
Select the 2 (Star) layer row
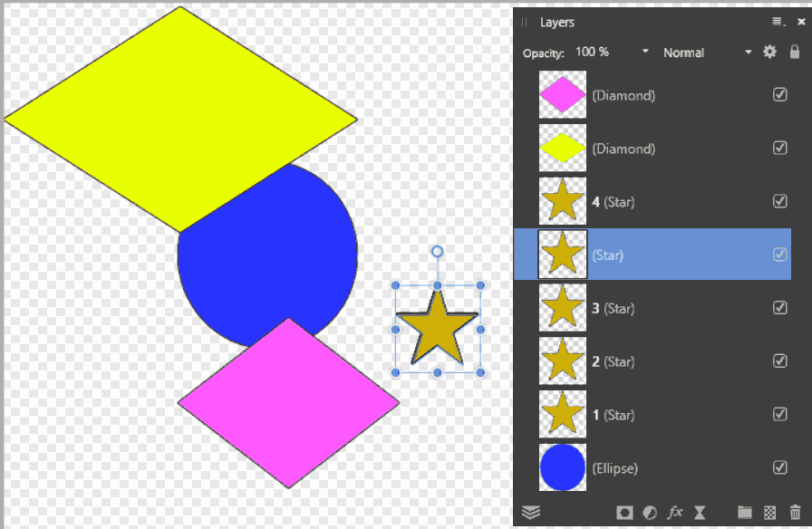(x=652, y=361)
